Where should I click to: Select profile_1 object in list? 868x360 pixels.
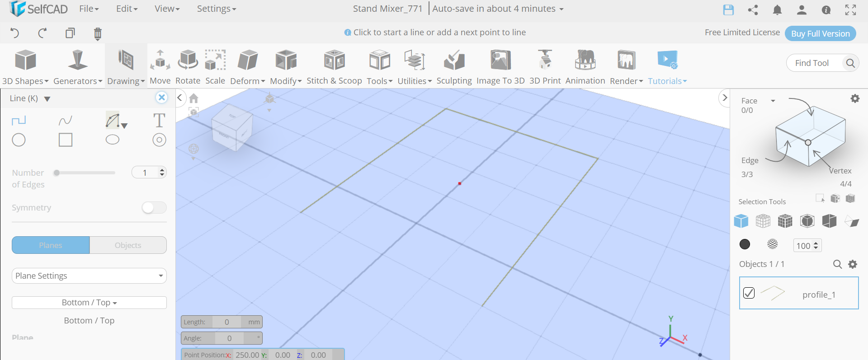coord(799,293)
